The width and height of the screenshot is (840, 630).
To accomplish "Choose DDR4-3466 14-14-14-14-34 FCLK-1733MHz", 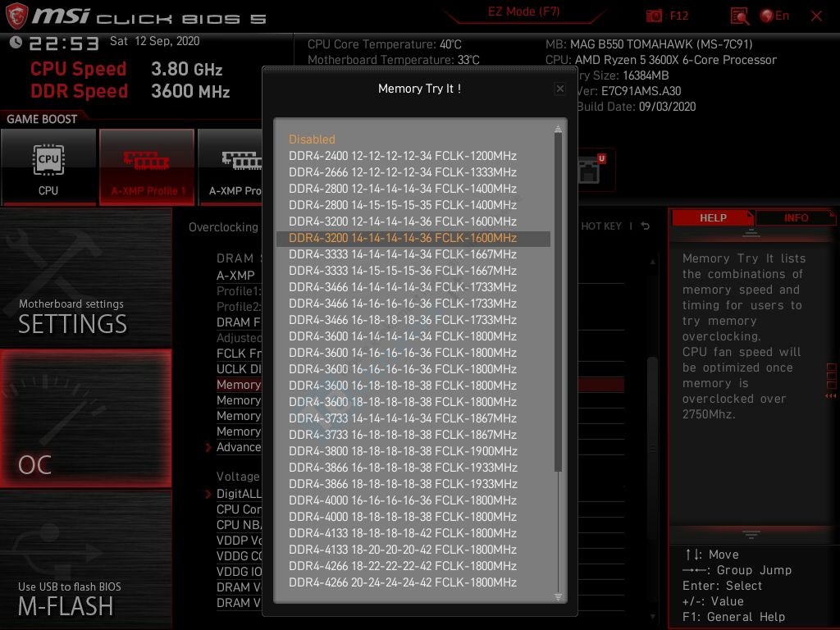I will point(413,288).
